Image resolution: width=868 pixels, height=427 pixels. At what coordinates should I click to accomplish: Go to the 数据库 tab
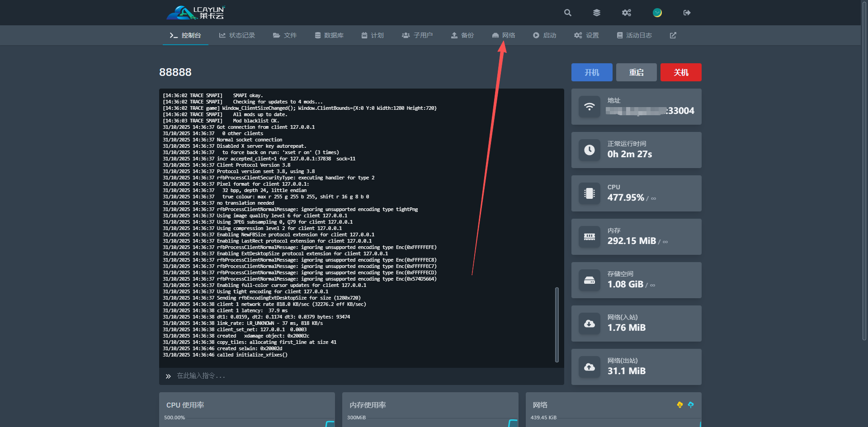pos(329,35)
